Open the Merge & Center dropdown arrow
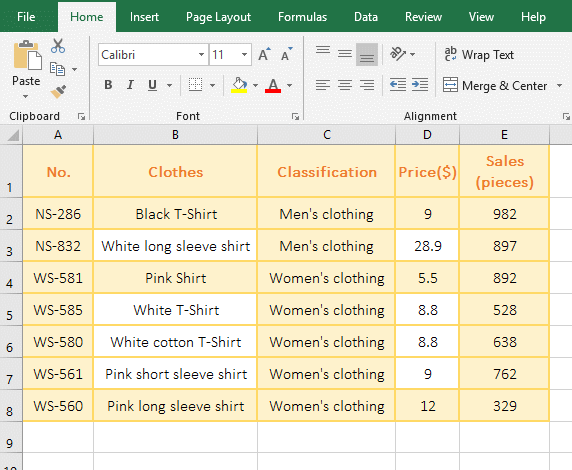 (560, 86)
